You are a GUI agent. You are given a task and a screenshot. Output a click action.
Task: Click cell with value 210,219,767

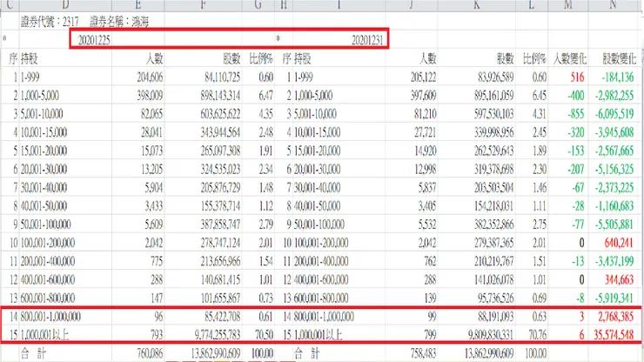point(493,261)
